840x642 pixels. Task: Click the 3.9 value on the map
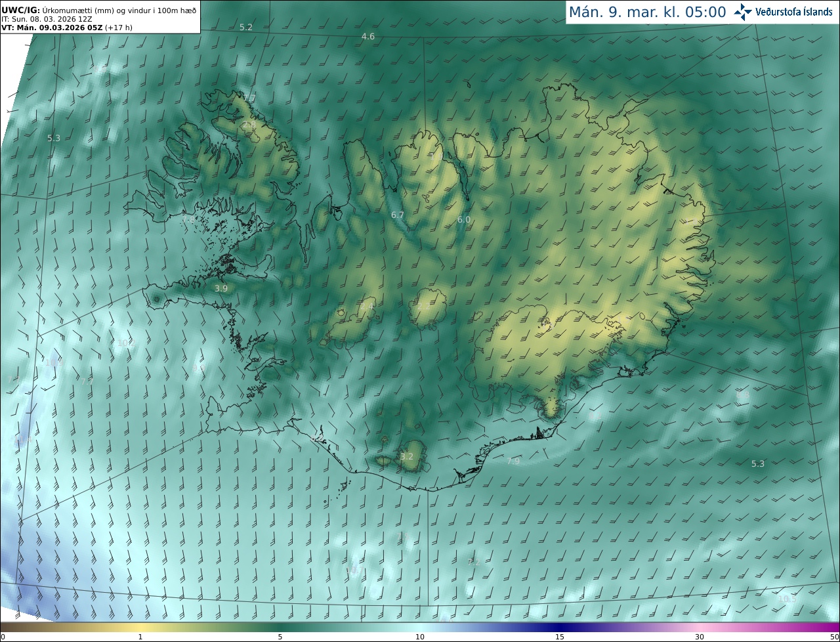pos(221,288)
